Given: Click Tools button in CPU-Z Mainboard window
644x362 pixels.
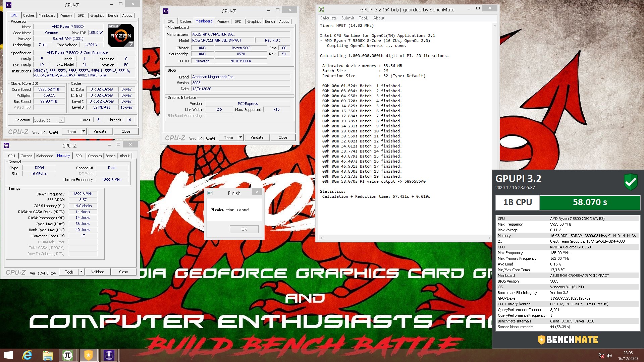Looking at the screenshot, I should click(228, 137).
